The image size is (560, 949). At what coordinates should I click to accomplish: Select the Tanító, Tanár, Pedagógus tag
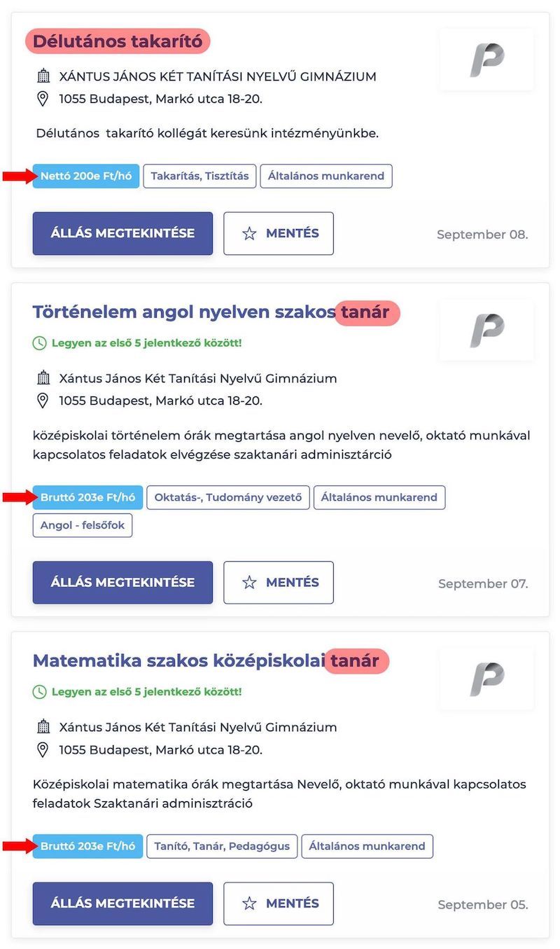click(222, 846)
